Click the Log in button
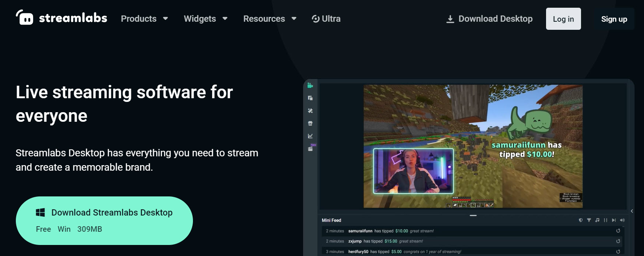Image resolution: width=644 pixels, height=256 pixels. point(563,19)
